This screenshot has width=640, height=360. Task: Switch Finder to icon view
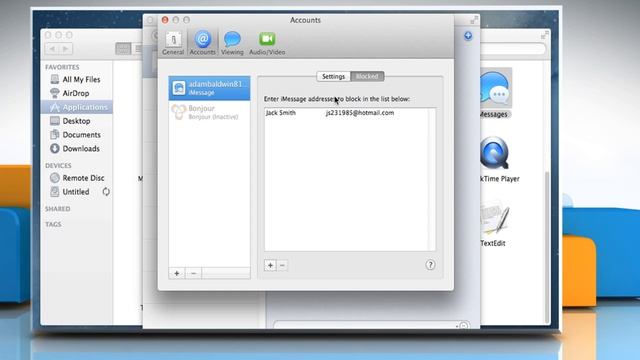click(123, 49)
